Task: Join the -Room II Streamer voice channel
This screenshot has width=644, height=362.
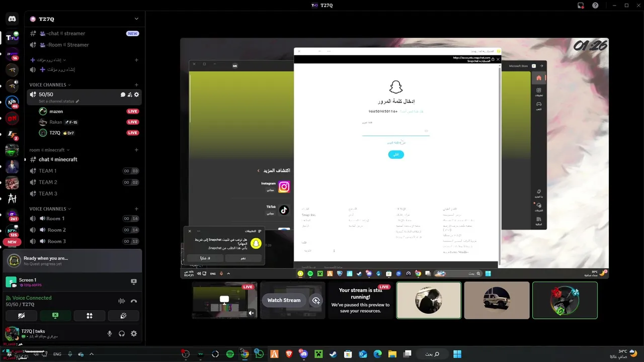Action: click(85, 45)
